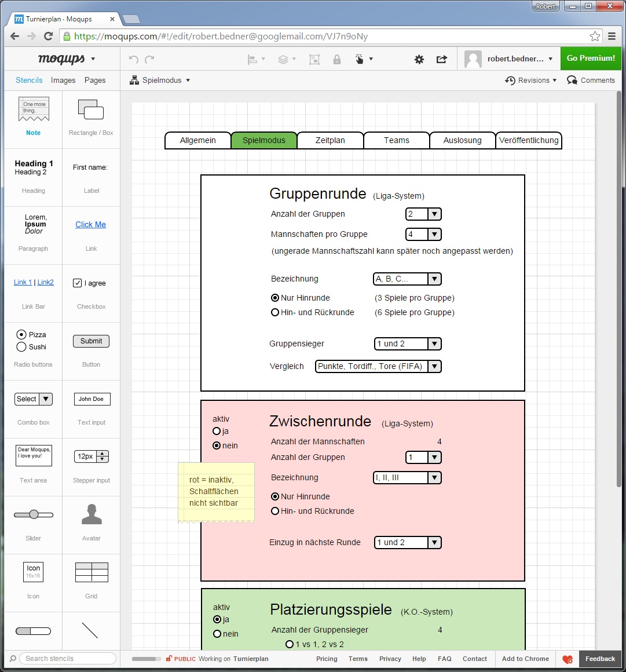Open the Spielmodus page dropdown
Viewport: 626px width, 672px height.
point(160,80)
